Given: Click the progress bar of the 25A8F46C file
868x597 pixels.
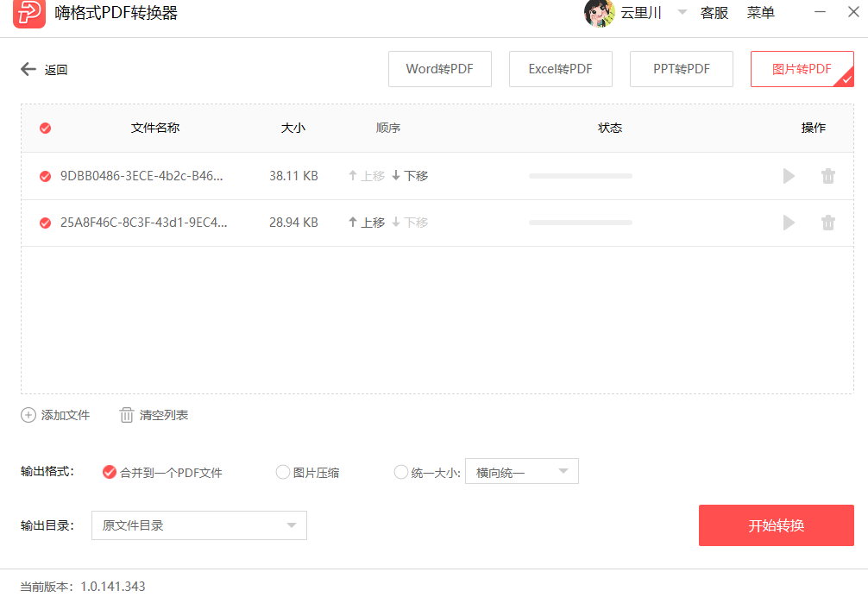Looking at the screenshot, I should click(580, 223).
